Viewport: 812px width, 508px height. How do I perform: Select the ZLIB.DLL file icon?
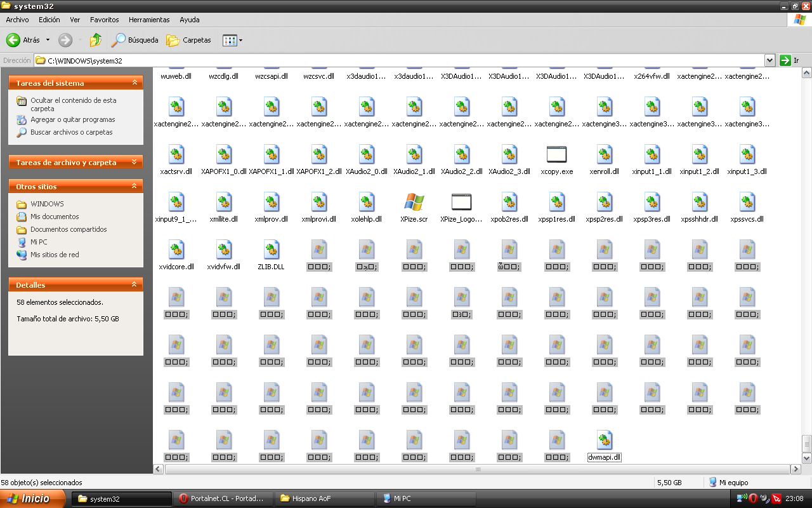click(271, 250)
